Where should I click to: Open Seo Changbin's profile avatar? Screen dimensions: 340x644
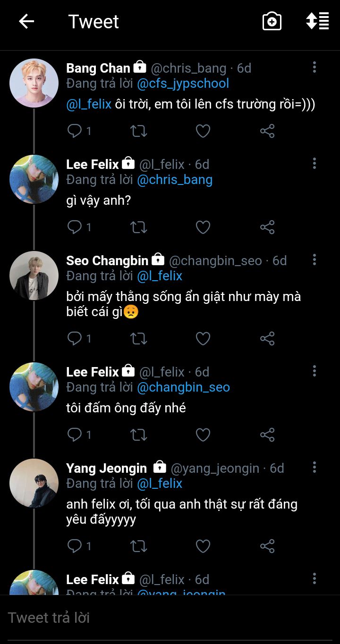[34, 276]
